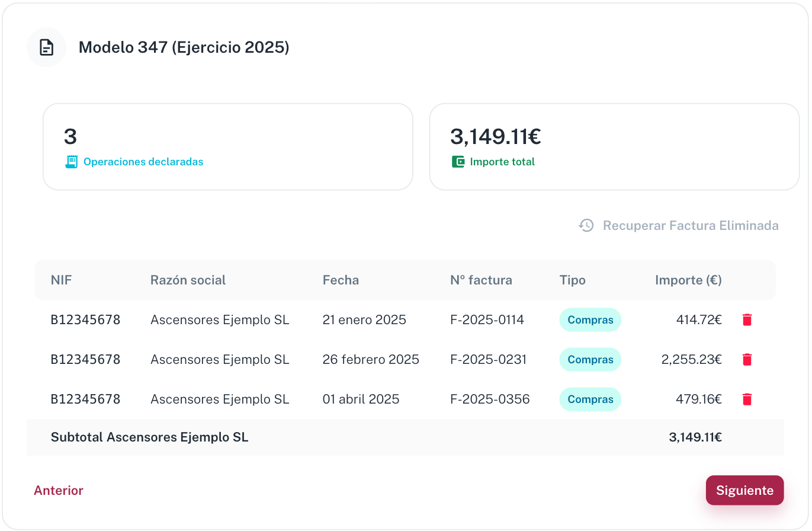Delete invoice F-2025-0231 with trash icon

click(x=747, y=360)
